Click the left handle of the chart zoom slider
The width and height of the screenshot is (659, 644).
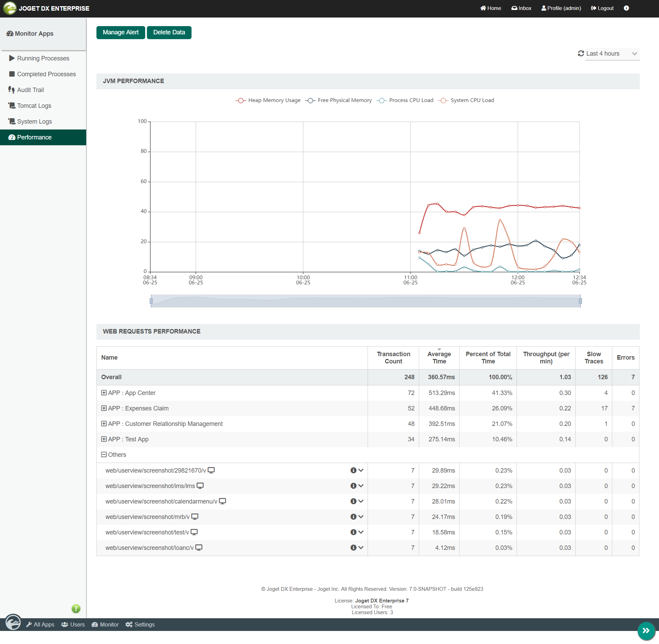pyautogui.click(x=151, y=301)
